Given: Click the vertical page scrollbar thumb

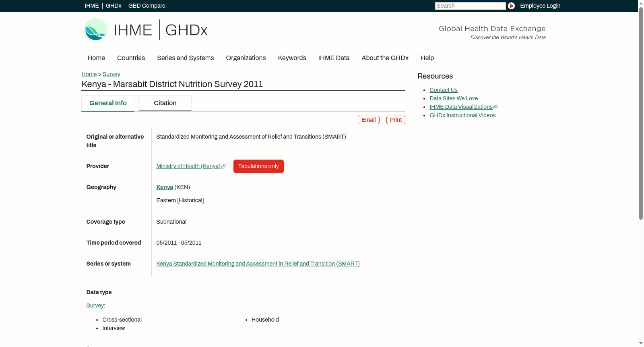Looking at the screenshot, I should [641, 113].
